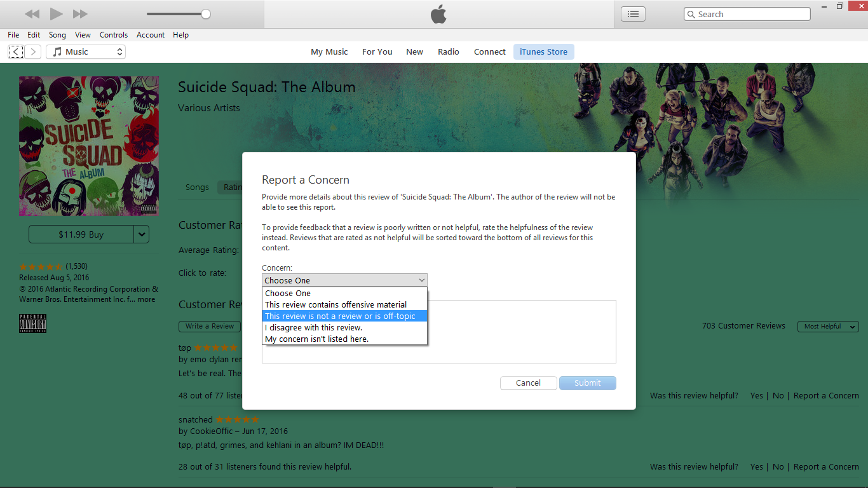This screenshot has height=488, width=868.
Task: Open the Concern combo box in dialog
Action: (x=344, y=280)
